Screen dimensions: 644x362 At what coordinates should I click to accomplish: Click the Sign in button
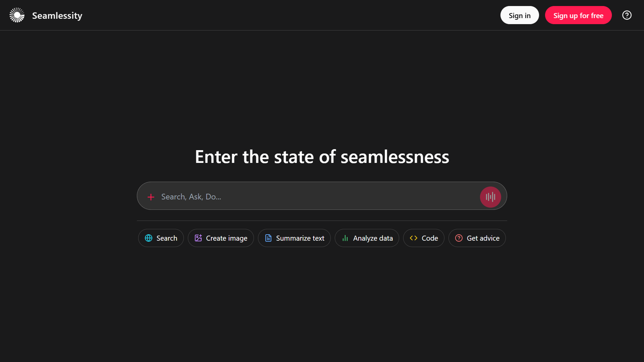coord(520,15)
